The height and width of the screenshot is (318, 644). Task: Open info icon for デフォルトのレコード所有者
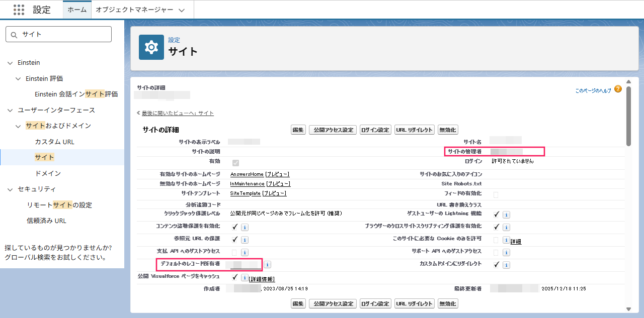coord(268,264)
